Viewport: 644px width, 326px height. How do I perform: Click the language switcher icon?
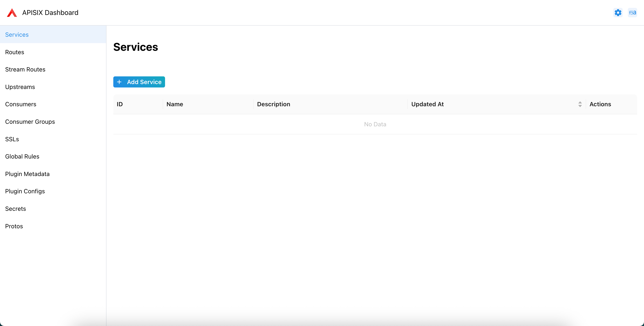(633, 12)
